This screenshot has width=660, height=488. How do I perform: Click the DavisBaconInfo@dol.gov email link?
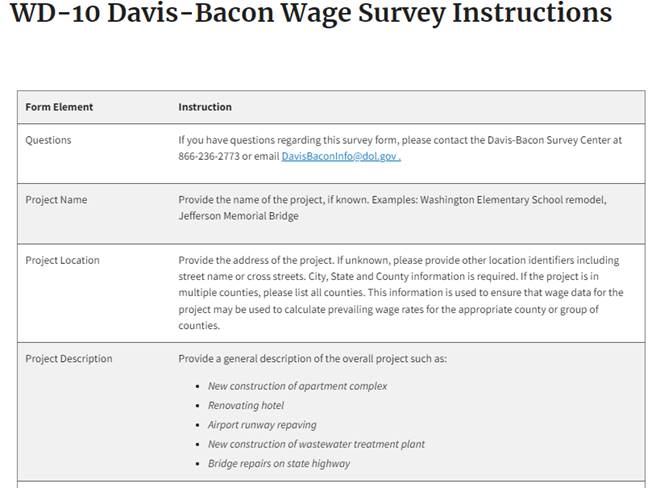(340, 157)
